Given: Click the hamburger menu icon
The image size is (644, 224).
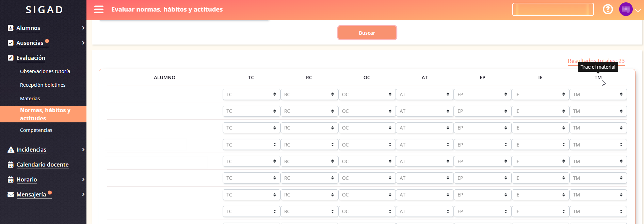Looking at the screenshot, I should (x=99, y=10).
